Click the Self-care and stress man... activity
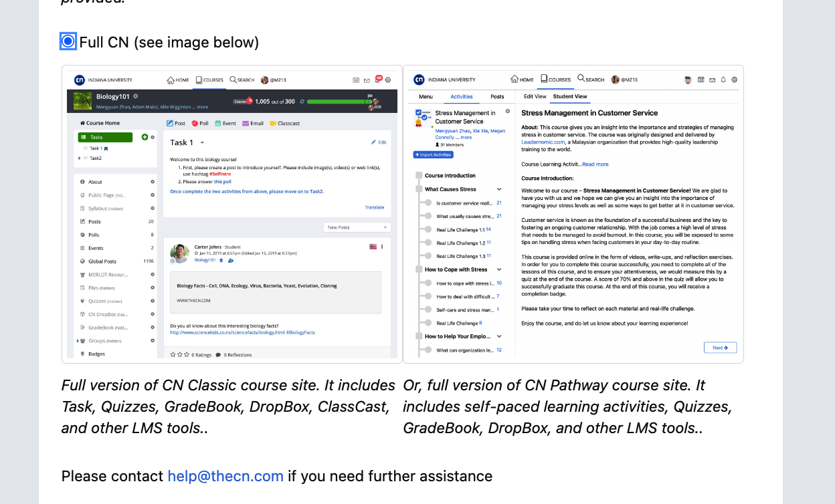This screenshot has height=504, width=835. click(465, 309)
